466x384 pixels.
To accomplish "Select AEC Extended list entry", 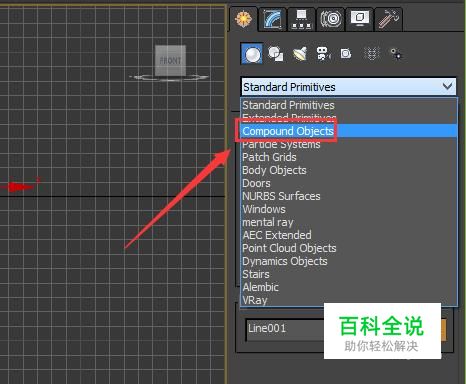I will click(x=349, y=235).
